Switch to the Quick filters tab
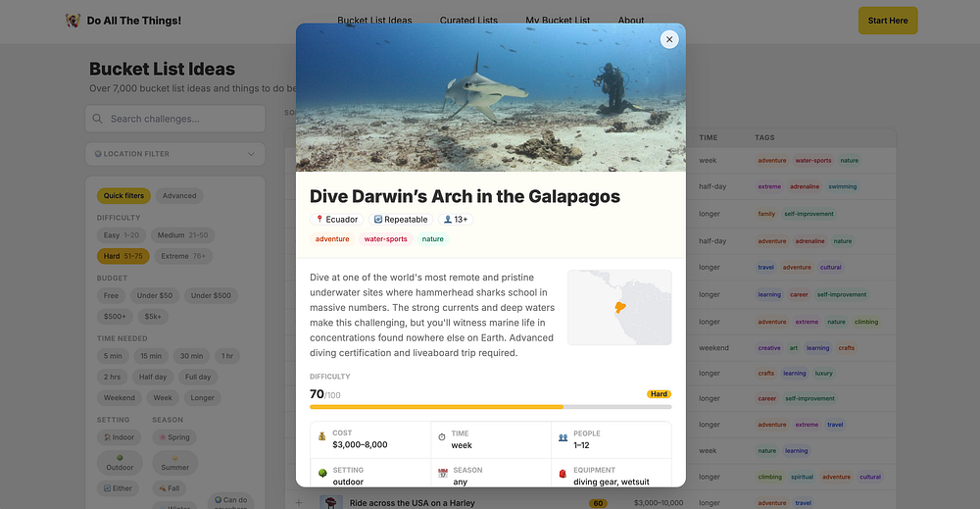This screenshot has width=980, height=509. tap(123, 196)
